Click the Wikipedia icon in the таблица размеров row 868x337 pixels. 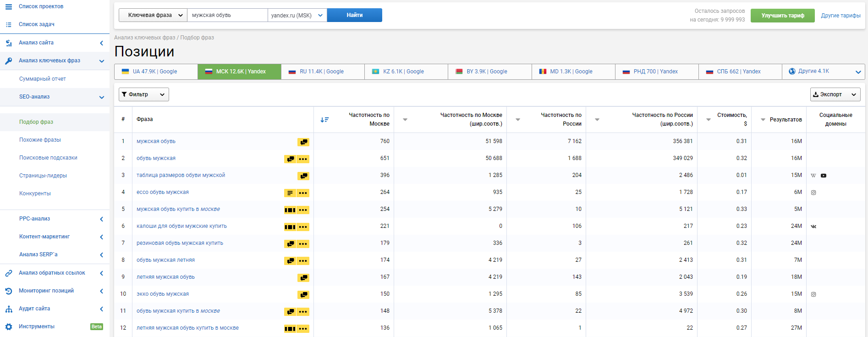click(x=813, y=176)
